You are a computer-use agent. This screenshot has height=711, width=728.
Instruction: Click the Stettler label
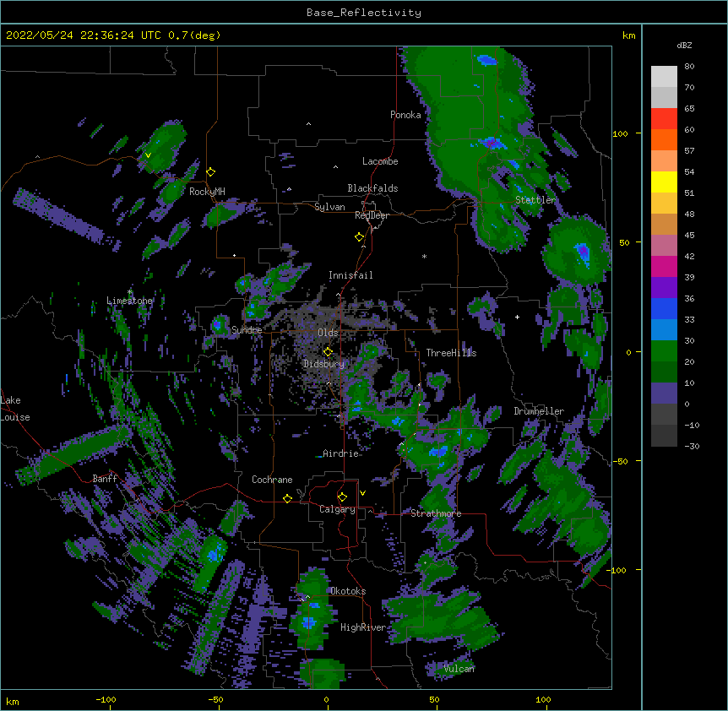[x=535, y=199]
